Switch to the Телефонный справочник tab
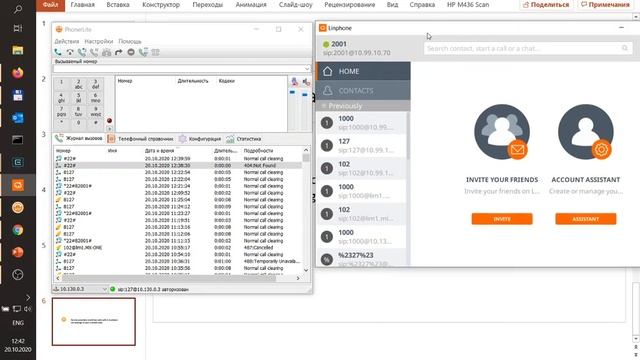 pyautogui.click(x=140, y=139)
